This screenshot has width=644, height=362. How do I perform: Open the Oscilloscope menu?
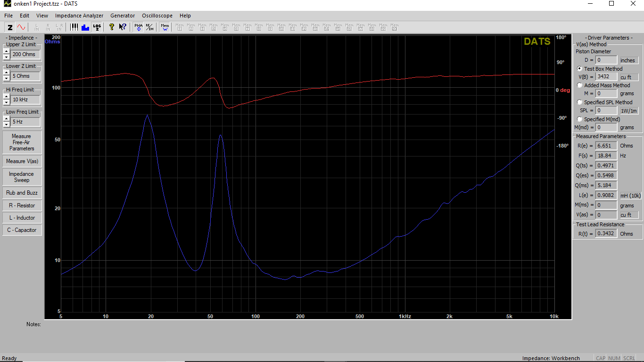click(x=157, y=16)
